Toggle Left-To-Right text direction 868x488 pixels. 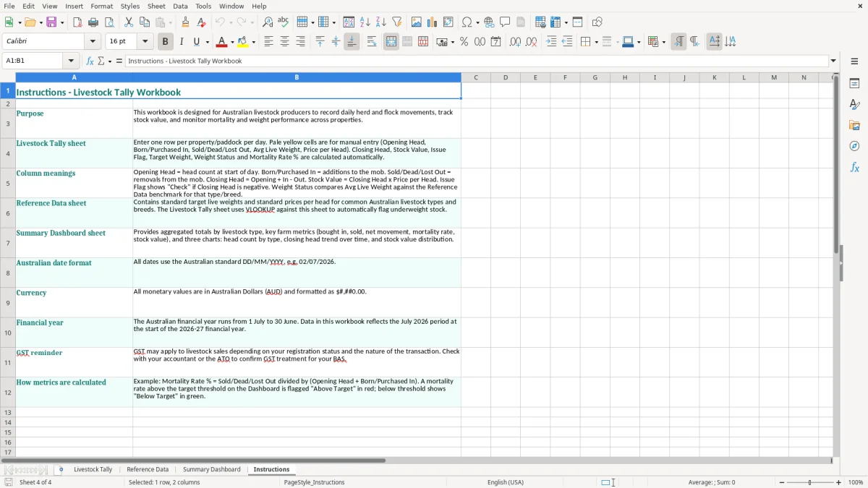(678, 42)
